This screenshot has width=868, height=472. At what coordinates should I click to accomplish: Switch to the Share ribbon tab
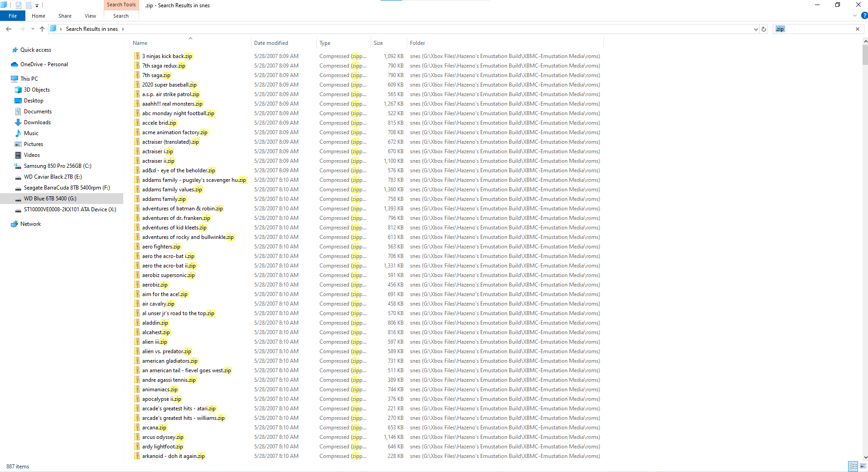[65, 16]
